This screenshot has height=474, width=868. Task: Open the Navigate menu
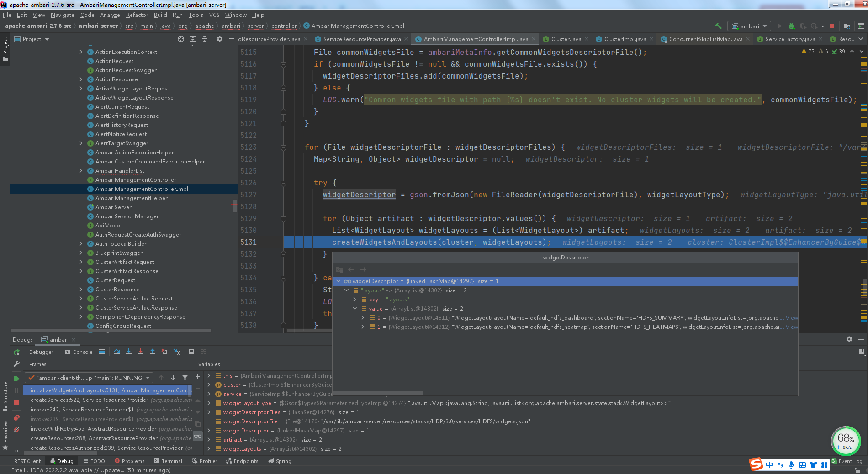62,15
